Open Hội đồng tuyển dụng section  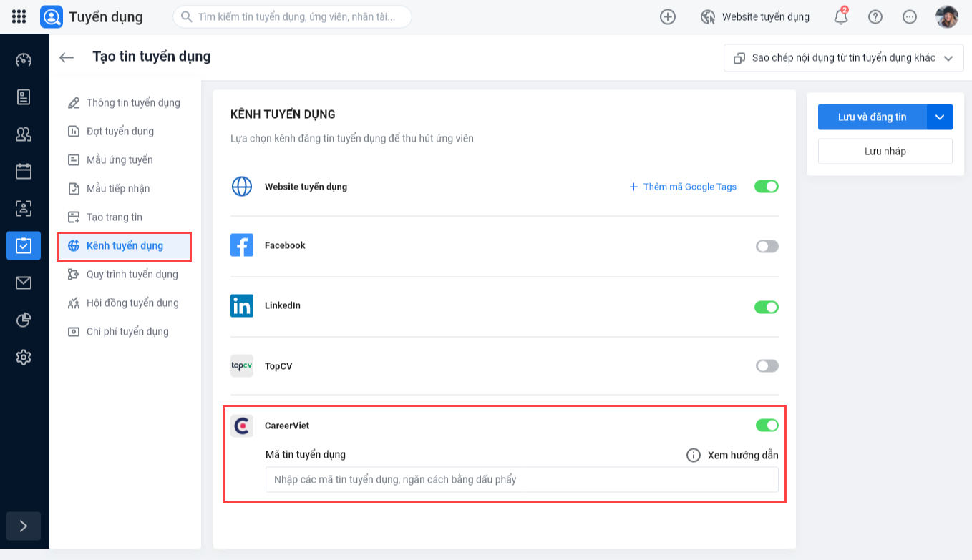125,303
